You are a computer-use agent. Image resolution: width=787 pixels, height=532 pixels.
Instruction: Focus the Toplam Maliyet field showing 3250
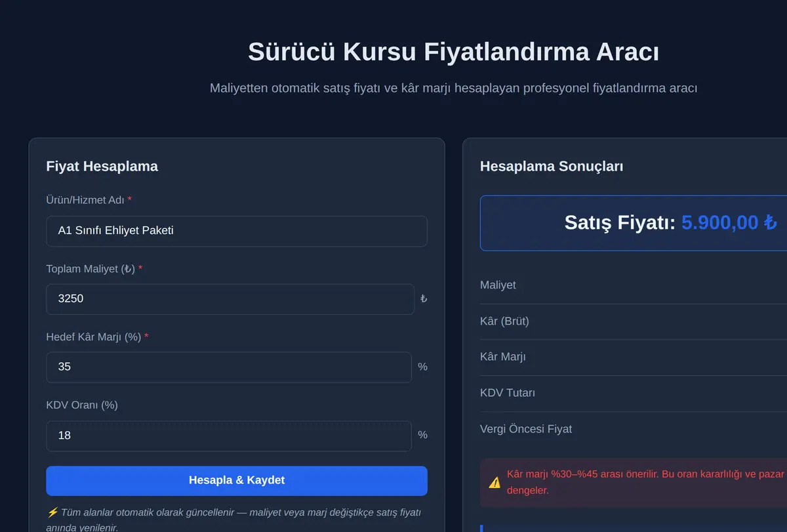(230, 299)
